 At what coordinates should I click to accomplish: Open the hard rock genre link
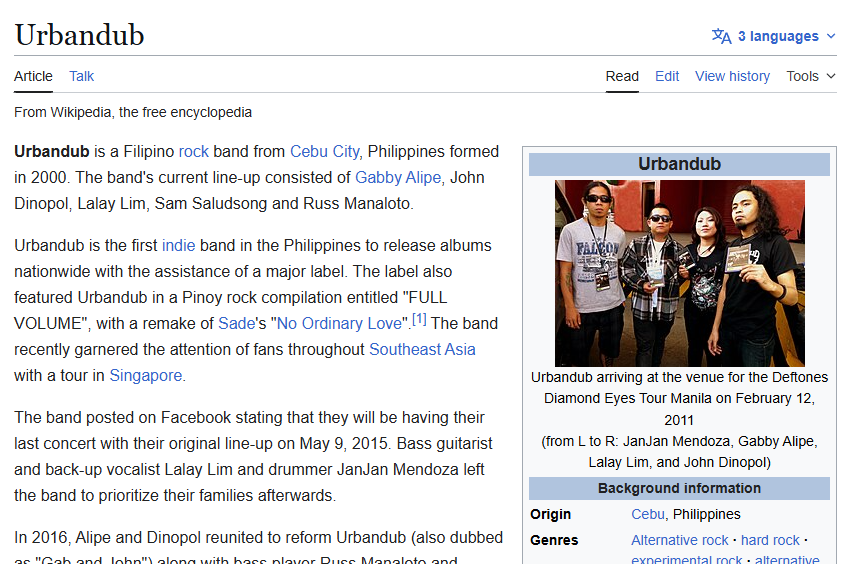[770, 540]
